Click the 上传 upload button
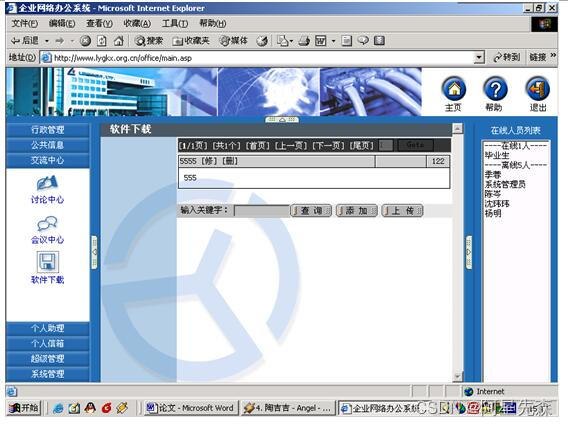 [x=402, y=210]
